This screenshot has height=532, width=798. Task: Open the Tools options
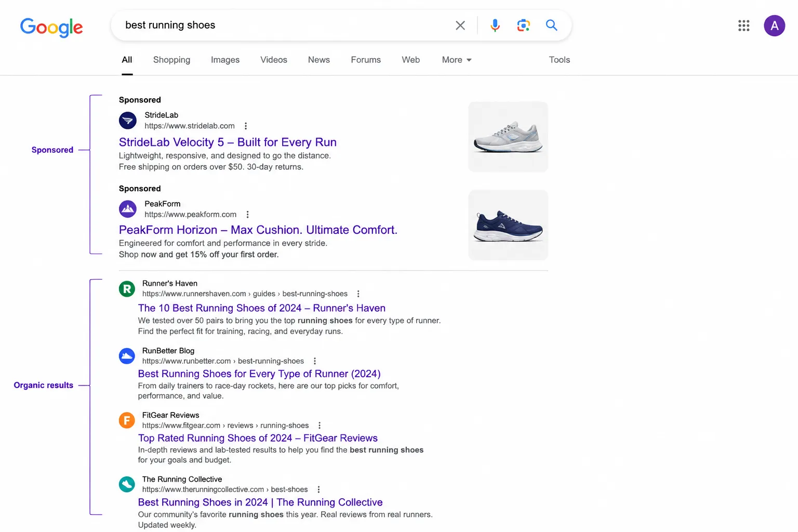[560, 60]
